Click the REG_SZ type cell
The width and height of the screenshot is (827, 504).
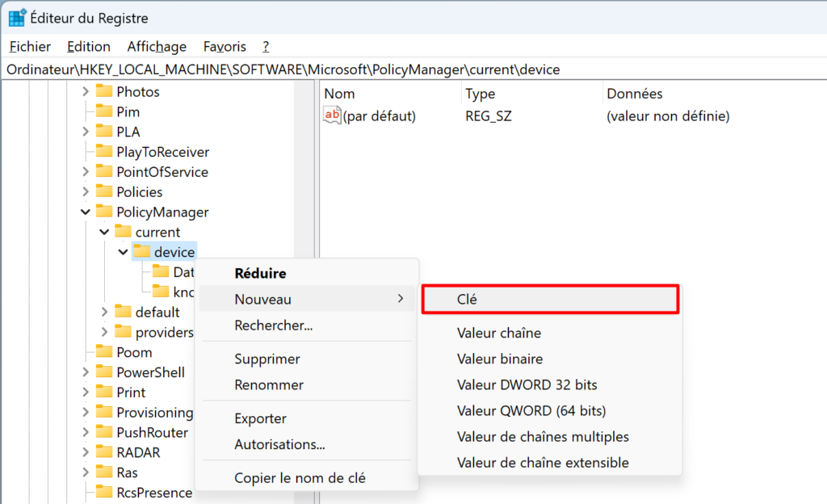pos(489,115)
